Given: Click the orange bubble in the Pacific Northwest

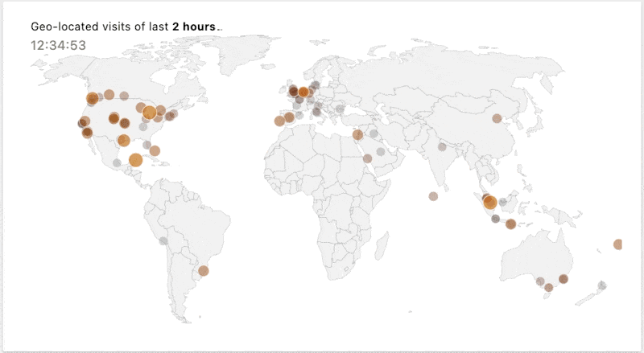Looking at the screenshot, I should (x=92, y=99).
